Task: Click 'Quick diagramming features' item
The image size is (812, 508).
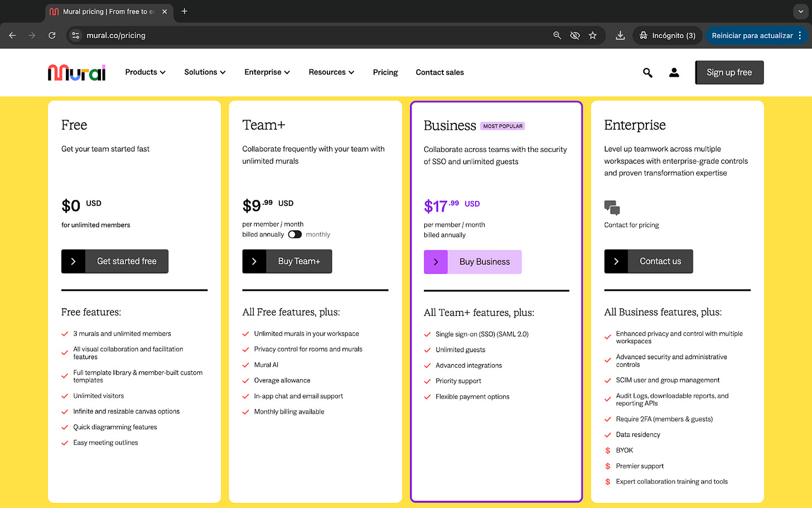Action: click(115, 427)
